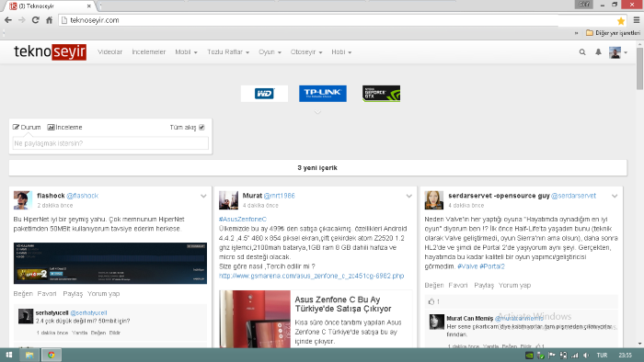Go to the browser home icon
This screenshot has width=644, height=362.
click(x=49, y=20)
